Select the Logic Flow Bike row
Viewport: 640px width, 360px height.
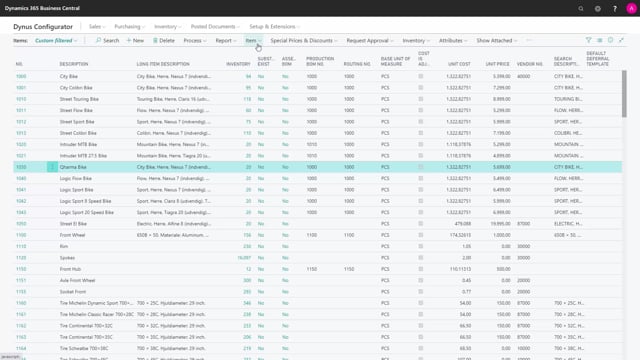pyautogui.click(x=318, y=178)
